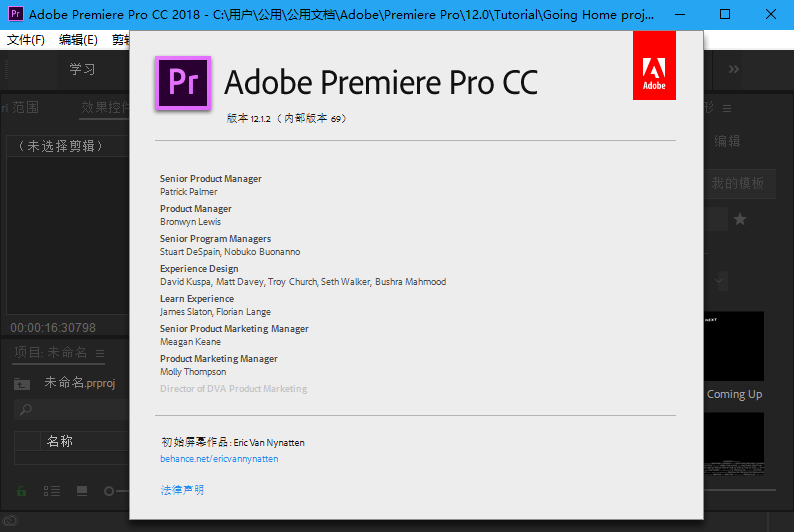Click the name Meagan Keane
Image resolution: width=794 pixels, height=532 pixels.
(190, 342)
